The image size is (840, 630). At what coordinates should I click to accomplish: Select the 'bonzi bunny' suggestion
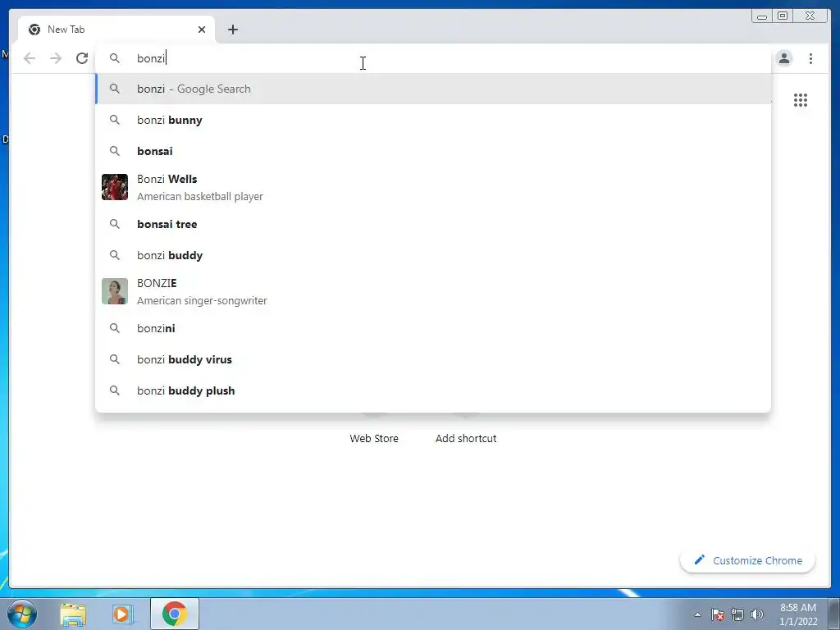click(433, 120)
